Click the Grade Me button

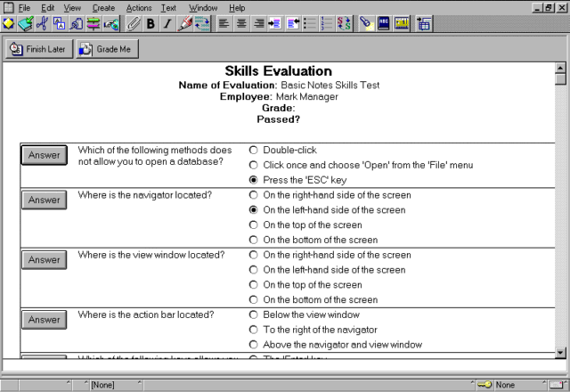pyautogui.click(x=107, y=49)
